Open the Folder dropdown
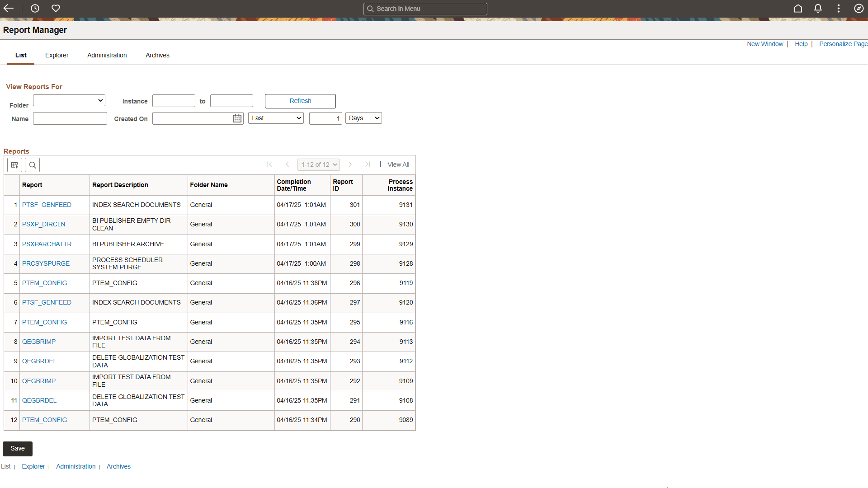868x488 pixels. click(x=69, y=100)
